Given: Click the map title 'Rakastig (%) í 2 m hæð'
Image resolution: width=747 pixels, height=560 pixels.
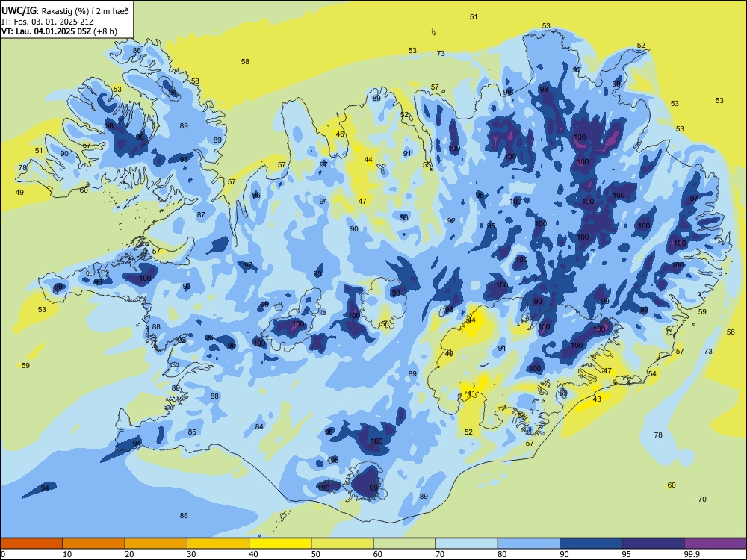Looking at the screenshot, I should 85,10.
